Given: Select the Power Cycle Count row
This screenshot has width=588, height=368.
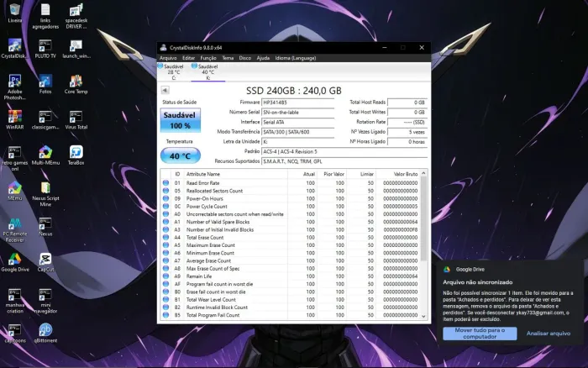Looking at the screenshot, I should (291, 207).
